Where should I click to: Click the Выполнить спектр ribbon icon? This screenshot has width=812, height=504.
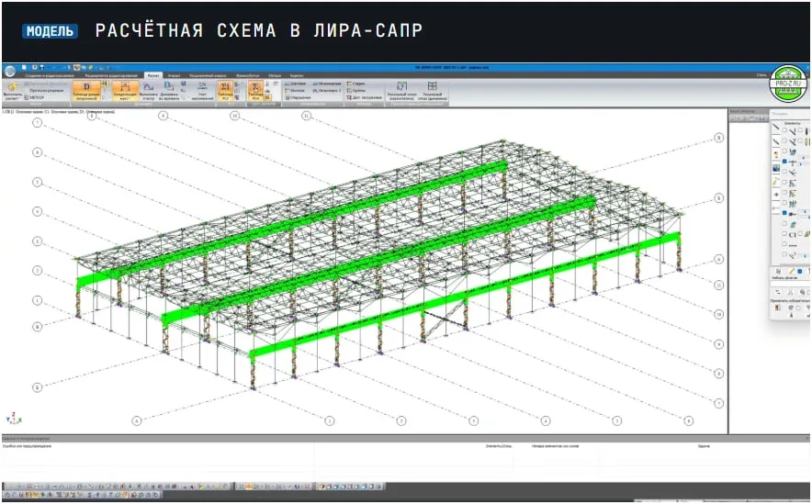click(x=149, y=91)
